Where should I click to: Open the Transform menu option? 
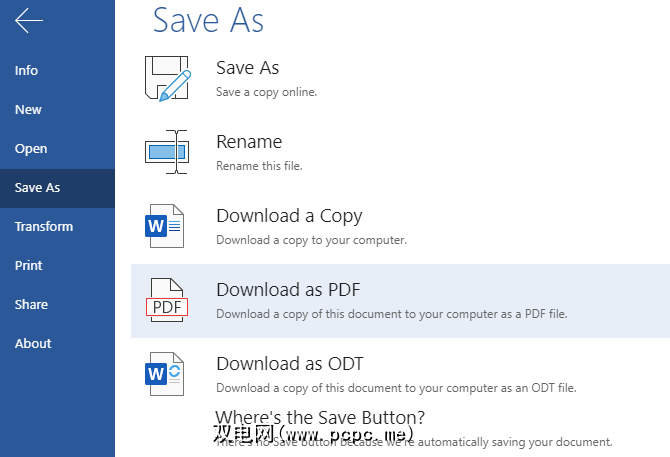44,226
